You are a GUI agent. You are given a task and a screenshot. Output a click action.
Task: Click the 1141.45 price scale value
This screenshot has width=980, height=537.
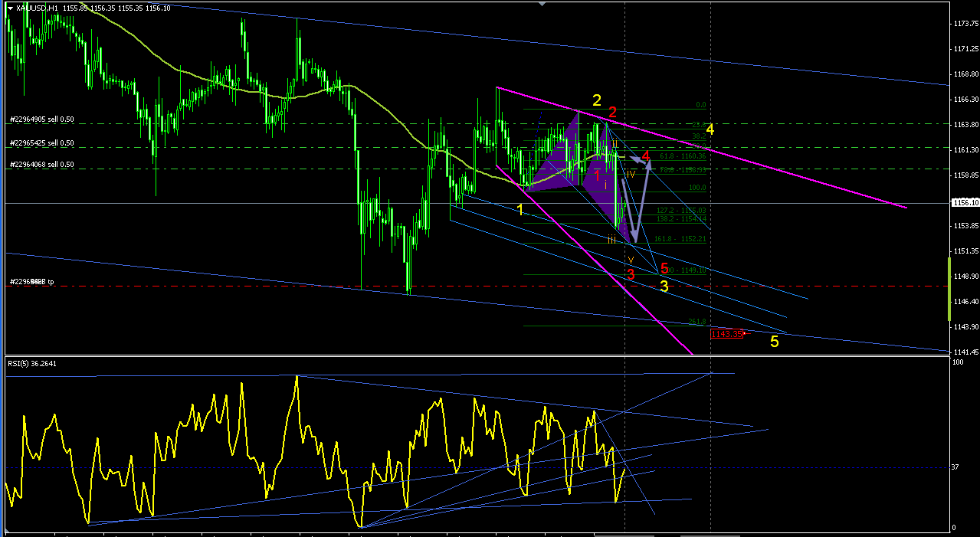tap(967, 352)
